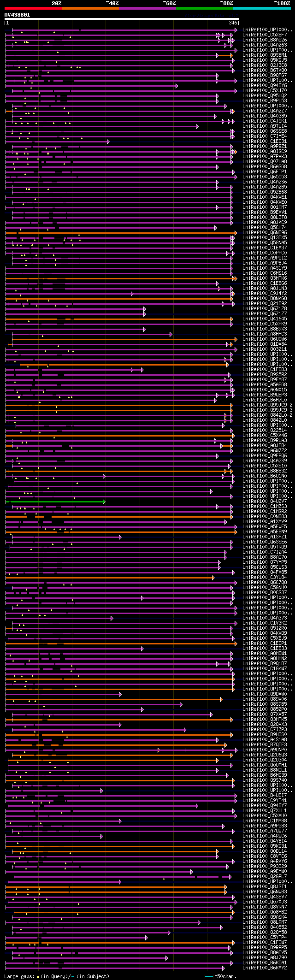Select the UniRef100_Q65553 label
This screenshot has width=295, height=980.
265,177
